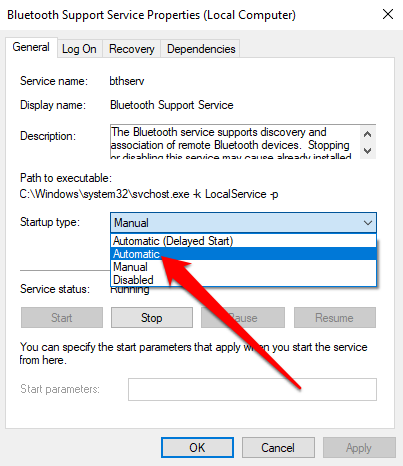Viewport: 403px width, 466px height.
Task: Select the General tab
Action: 31,47
